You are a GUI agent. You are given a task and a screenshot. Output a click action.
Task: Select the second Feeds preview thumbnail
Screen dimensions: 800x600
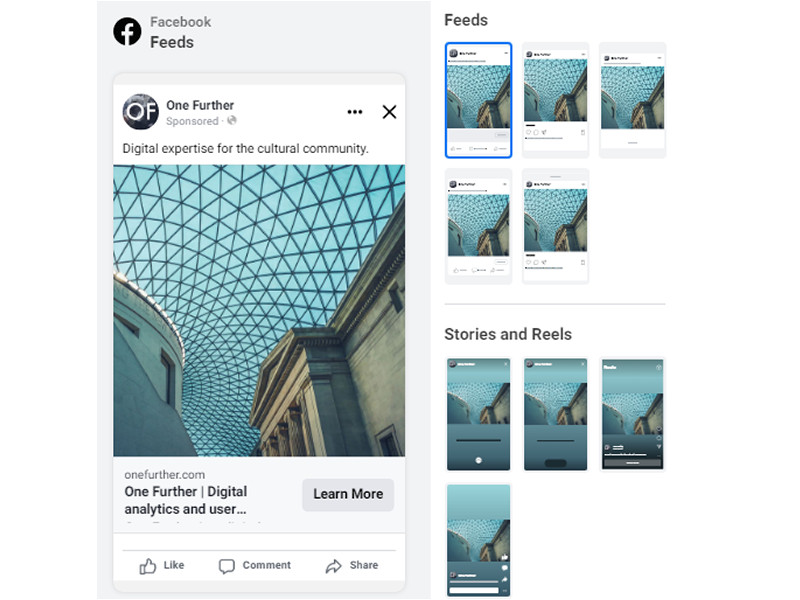pos(556,100)
